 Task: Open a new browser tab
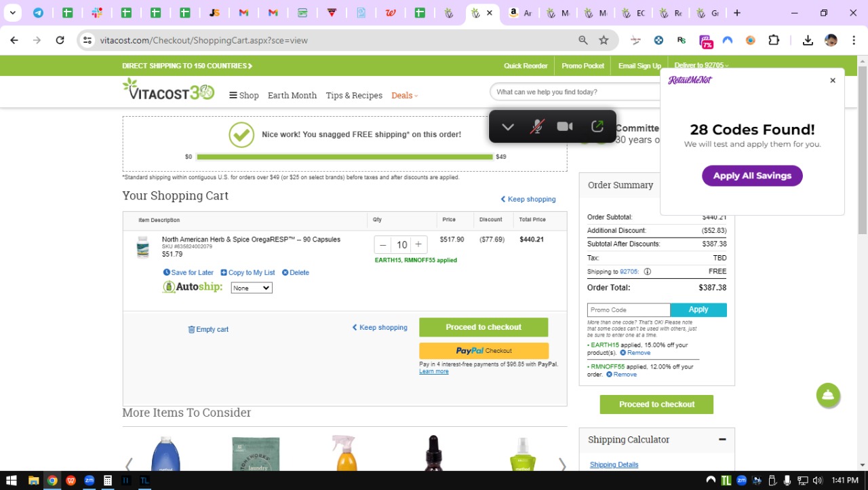pos(737,13)
